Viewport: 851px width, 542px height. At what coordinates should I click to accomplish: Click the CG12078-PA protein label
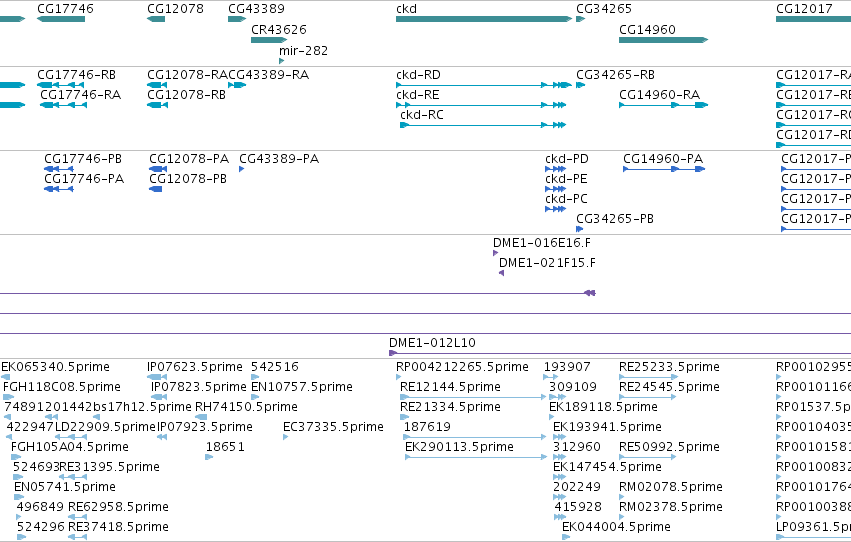click(189, 159)
